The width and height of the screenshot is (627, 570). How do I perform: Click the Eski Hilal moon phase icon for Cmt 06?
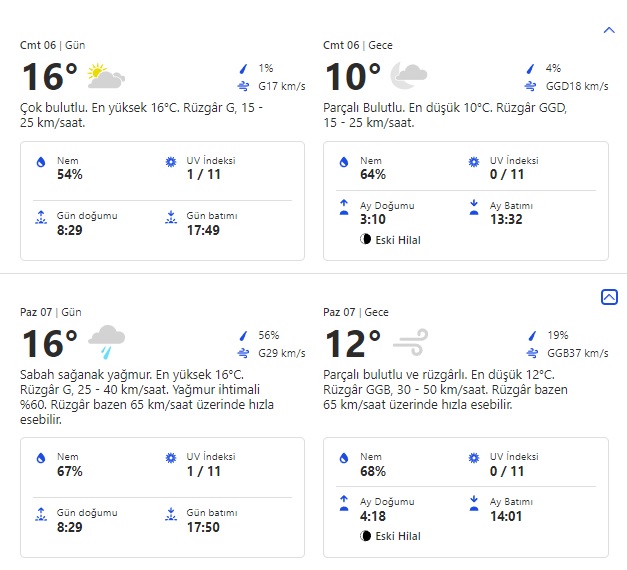pyautogui.click(x=366, y=240)
